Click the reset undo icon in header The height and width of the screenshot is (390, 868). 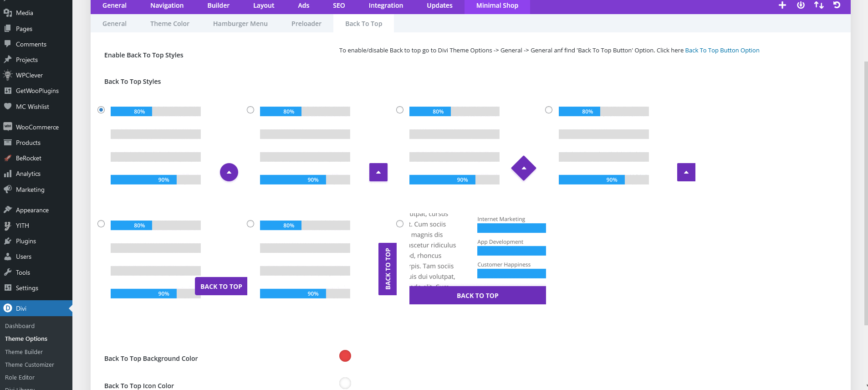pyautogui.click(x=837, y=5)
